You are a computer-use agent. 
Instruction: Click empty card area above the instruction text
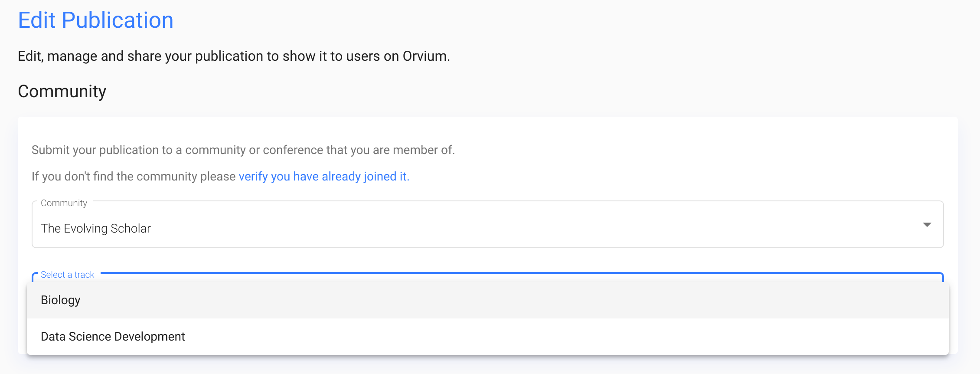click(x=487, y=129)
